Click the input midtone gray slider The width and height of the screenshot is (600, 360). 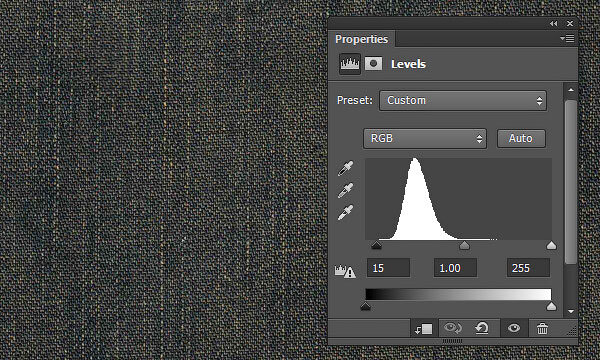pyautogui.click(x=464, y=245)
